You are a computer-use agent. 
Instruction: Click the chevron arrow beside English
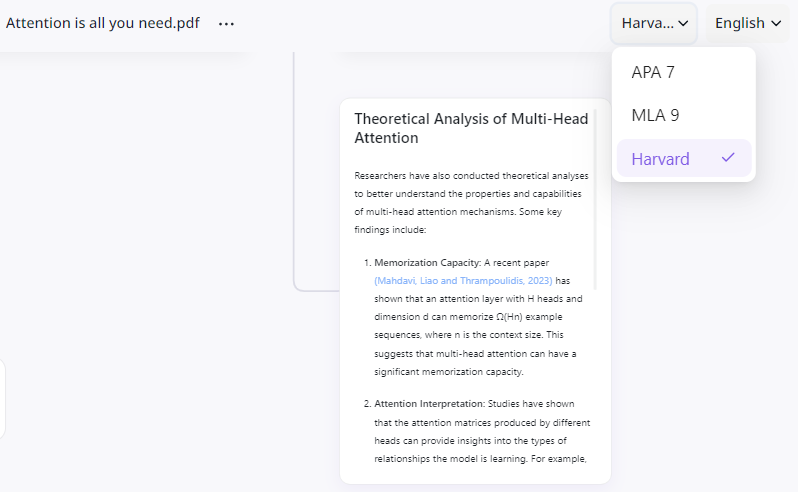click(x=776, y=23)
